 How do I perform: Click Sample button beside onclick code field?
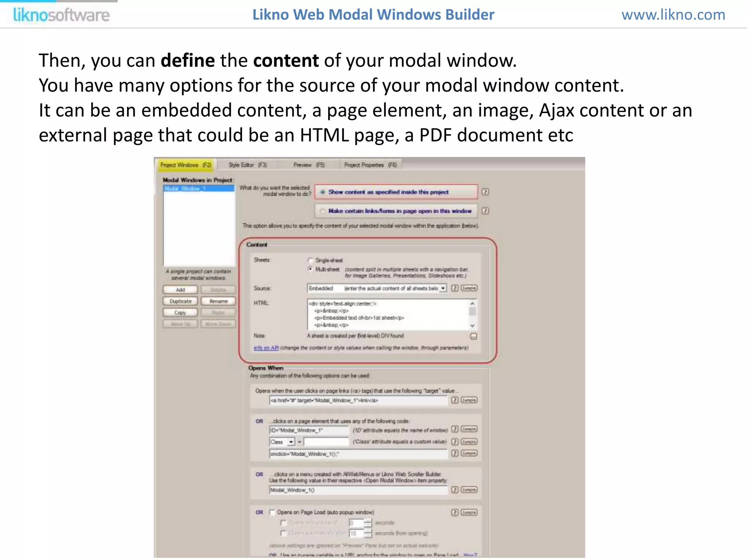tap(469, 453)
